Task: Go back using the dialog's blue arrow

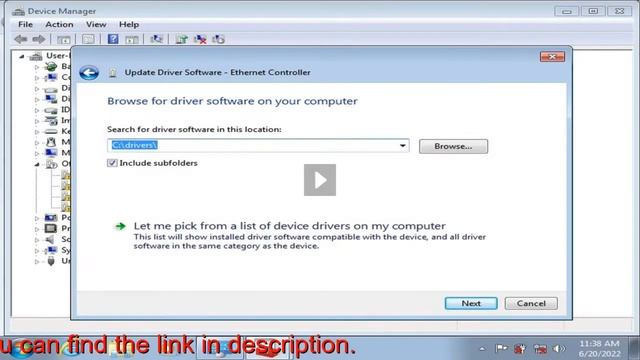Action: coord(89,73)
